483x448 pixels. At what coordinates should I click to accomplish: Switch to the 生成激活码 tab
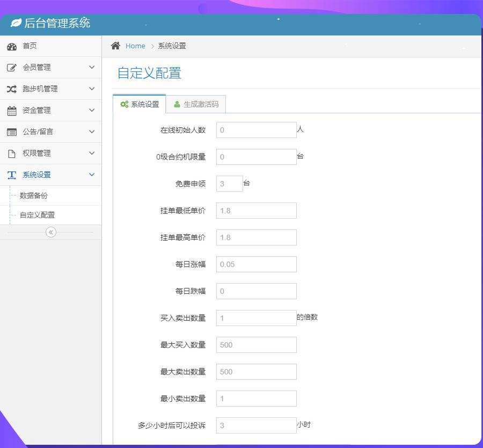coord(196,104)
